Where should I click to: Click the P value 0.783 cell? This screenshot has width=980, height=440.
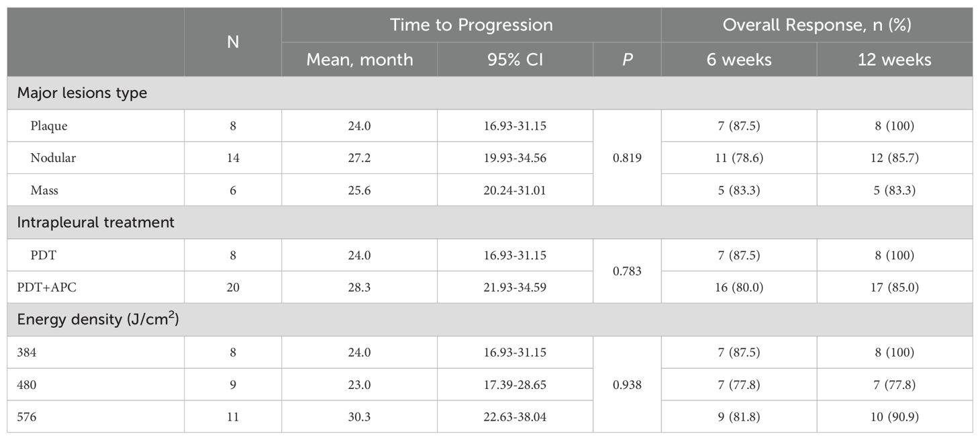pyautogui.click(x=627, y=271)
